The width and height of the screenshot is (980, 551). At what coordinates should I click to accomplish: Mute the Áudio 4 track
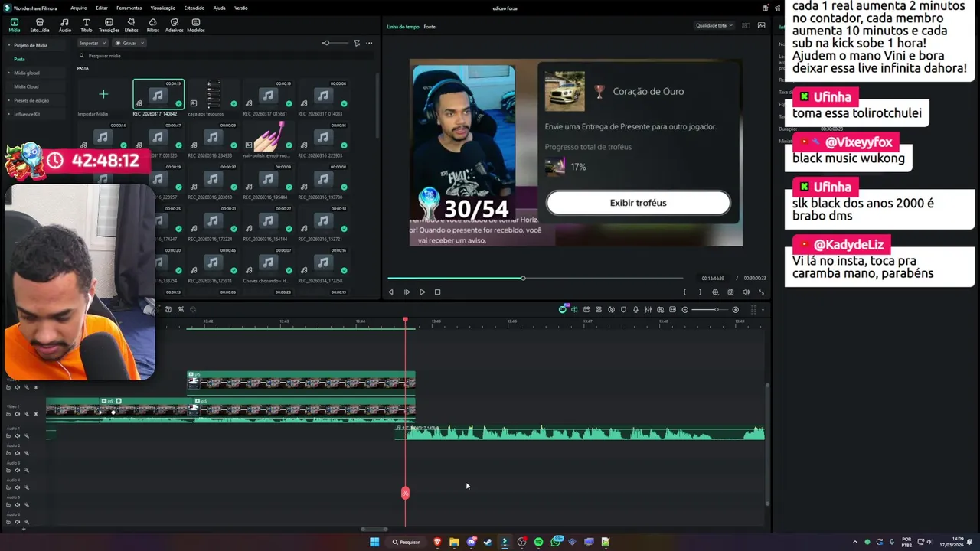(18, 487)
